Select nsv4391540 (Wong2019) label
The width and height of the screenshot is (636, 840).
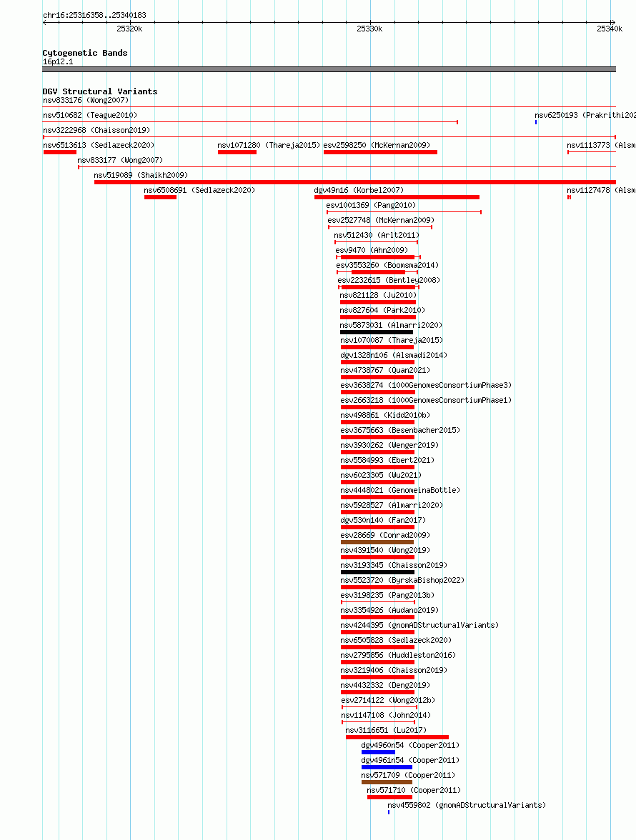click(x=385, y=550)
